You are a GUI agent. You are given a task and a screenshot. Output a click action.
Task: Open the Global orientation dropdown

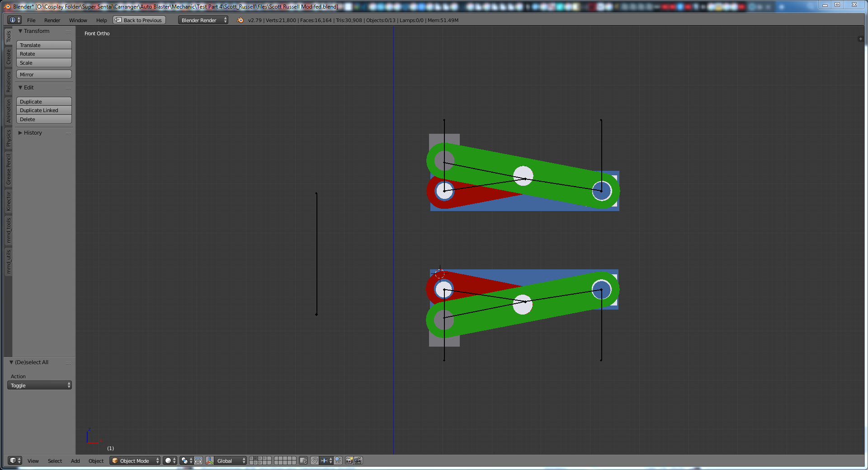click(231, 461)
